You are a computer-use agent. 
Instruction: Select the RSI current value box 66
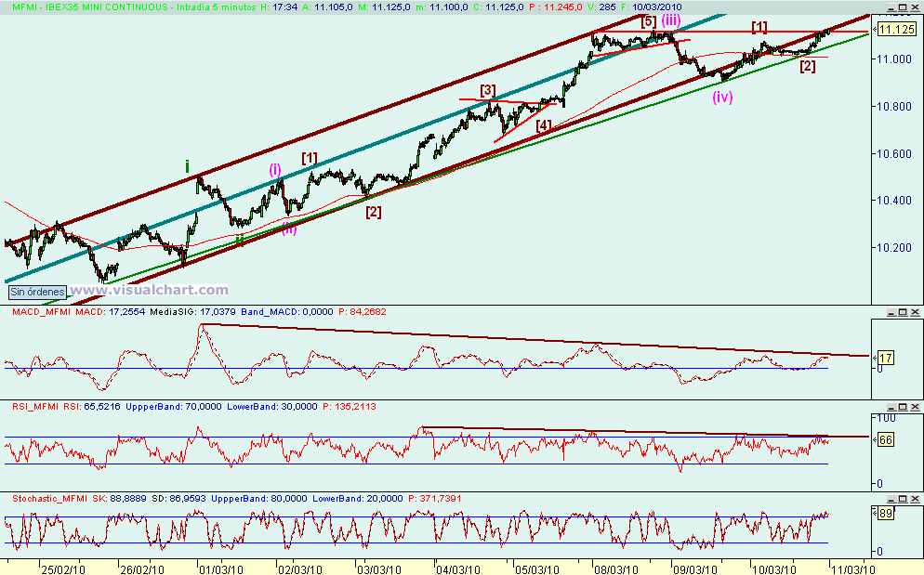(886, 440)
